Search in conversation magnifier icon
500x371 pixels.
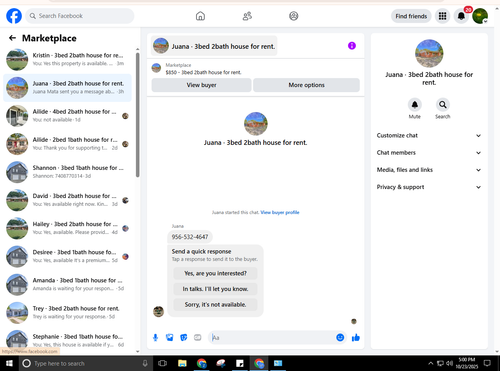[x=443, y=105]
